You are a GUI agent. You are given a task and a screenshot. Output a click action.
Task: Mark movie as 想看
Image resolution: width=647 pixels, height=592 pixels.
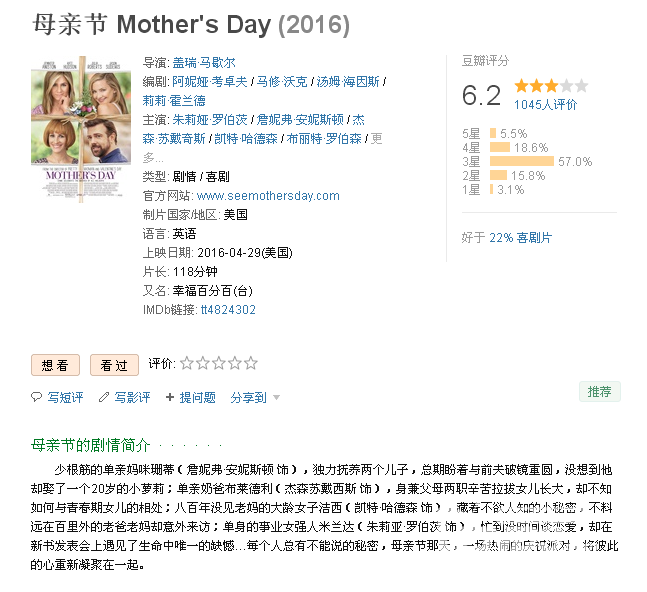click(55, 365)
